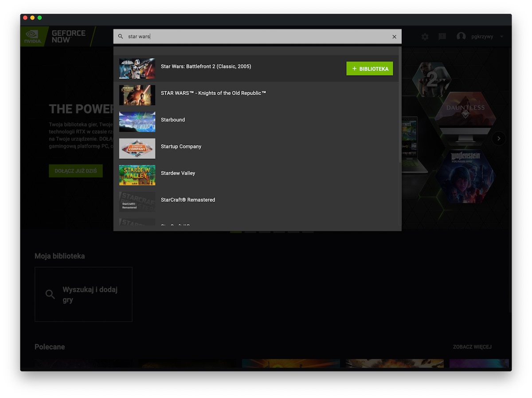Image resolution: width=532 pixels, height=398 pixels.
Task: Click the Polecane heading
Action: pyautogui.click(x=50, y=347)
